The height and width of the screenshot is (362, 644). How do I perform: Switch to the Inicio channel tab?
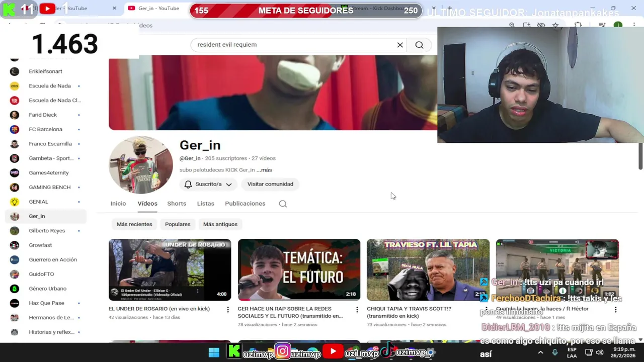[x=118, y=204]
